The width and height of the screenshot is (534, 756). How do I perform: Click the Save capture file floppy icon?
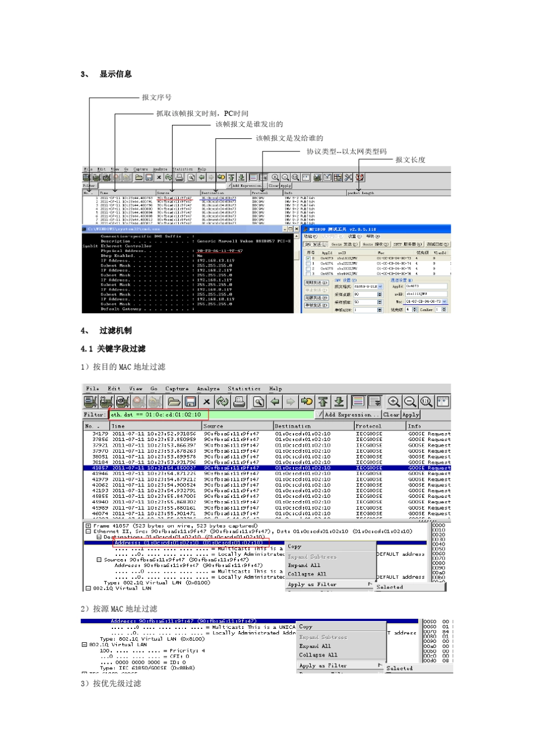(191, 402)
